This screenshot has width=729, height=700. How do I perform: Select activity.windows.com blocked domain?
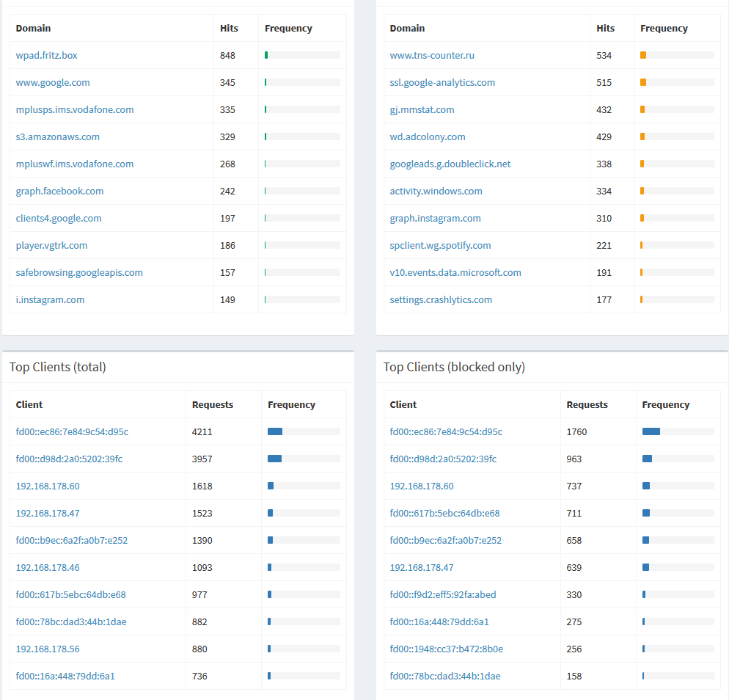436,192
